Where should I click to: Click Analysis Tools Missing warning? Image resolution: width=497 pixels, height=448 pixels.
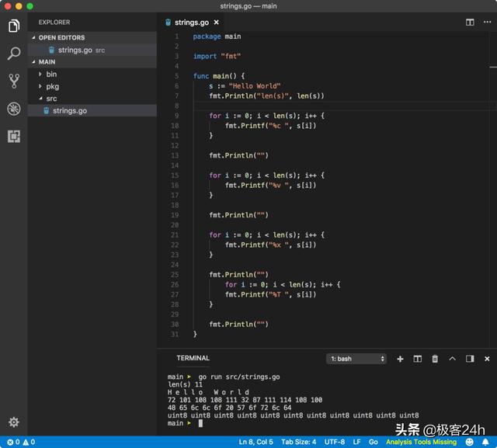click(x=421, y=442)
